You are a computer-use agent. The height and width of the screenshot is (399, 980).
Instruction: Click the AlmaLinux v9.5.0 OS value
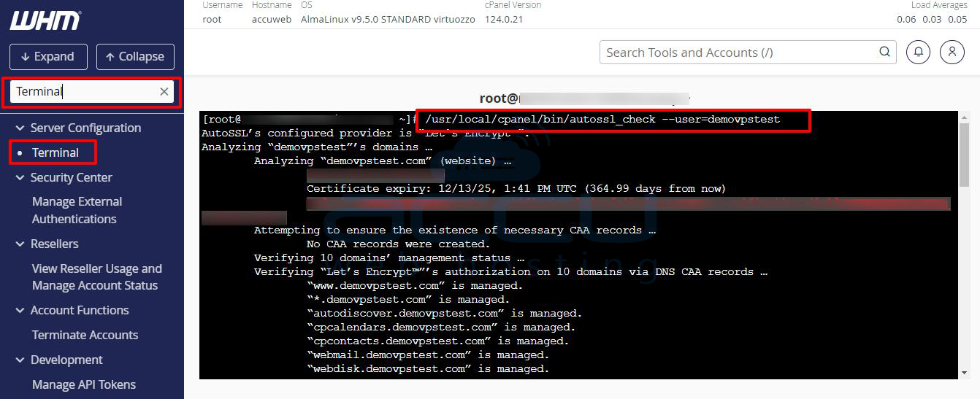pyautogui.click(x=388, y=19)
